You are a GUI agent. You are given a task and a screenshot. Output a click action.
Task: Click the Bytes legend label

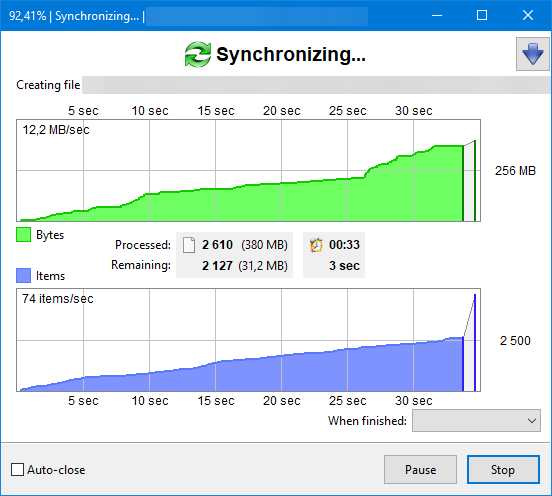pyautogui.click(x=50, y=235)
